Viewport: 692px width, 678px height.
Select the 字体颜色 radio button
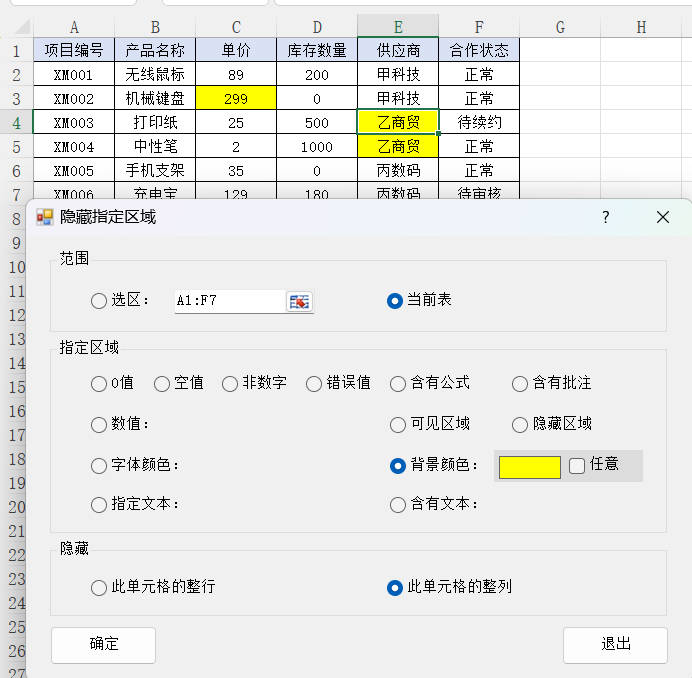(98, 465)
